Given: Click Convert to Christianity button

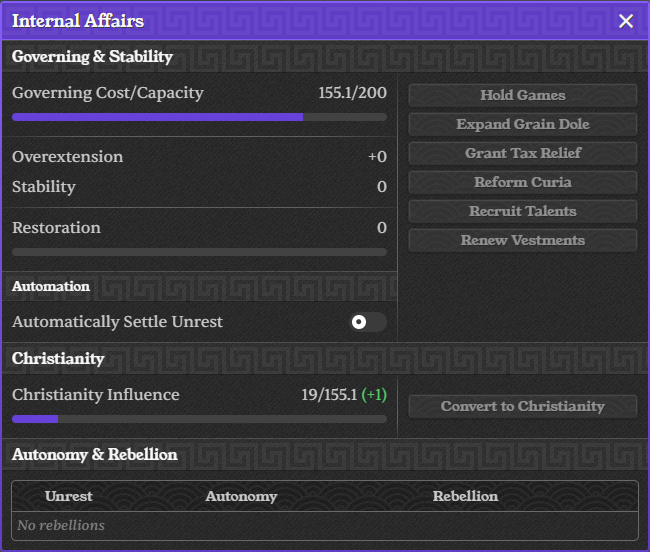Looking at the screenshot, I should pos(523,407).
